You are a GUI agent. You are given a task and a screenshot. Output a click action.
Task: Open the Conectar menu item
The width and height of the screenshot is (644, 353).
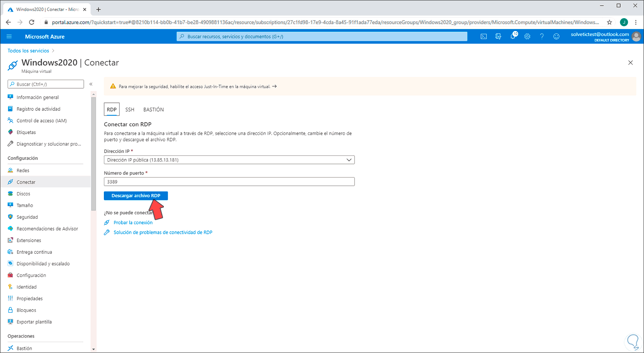45,182
